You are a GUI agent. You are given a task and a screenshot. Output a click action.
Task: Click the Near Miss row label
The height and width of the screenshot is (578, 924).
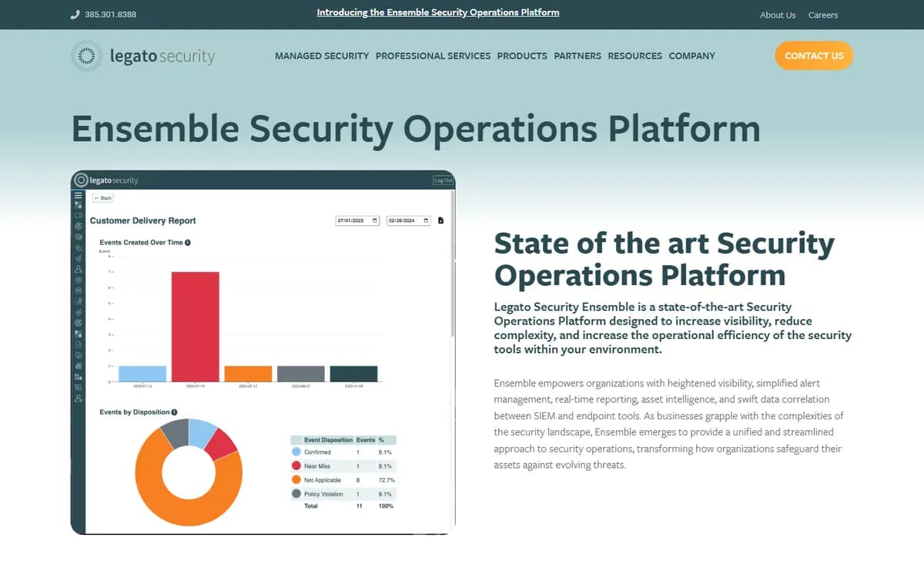(x=316, y=466)
